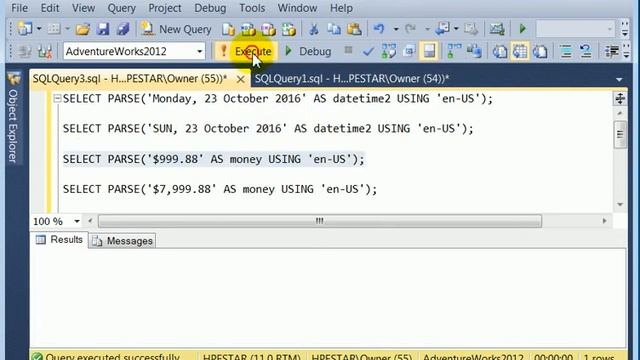
Task: Click the vertical scrollbar thumb in editor
Action: (x=620, y=135)
